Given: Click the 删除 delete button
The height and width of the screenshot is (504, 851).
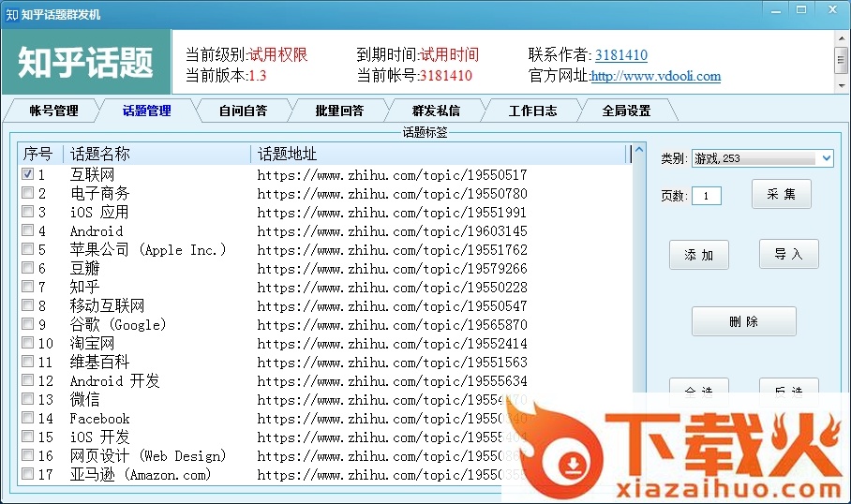Looking at the screenshot, I should click(x=743, y=321).
